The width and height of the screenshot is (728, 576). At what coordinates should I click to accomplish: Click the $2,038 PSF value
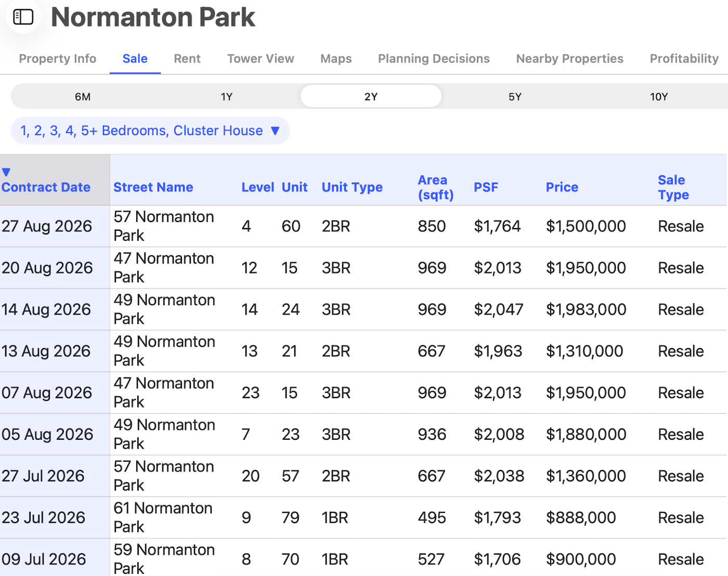click(x=499, y=476)
